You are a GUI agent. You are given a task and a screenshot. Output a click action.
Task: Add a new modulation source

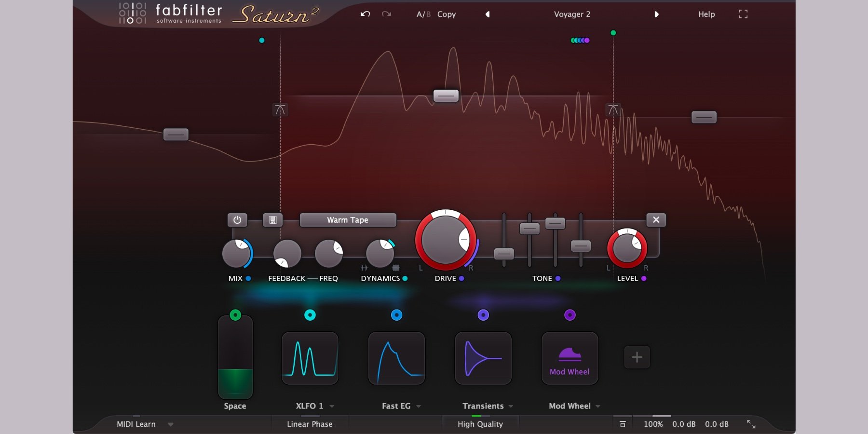(637, 357)
